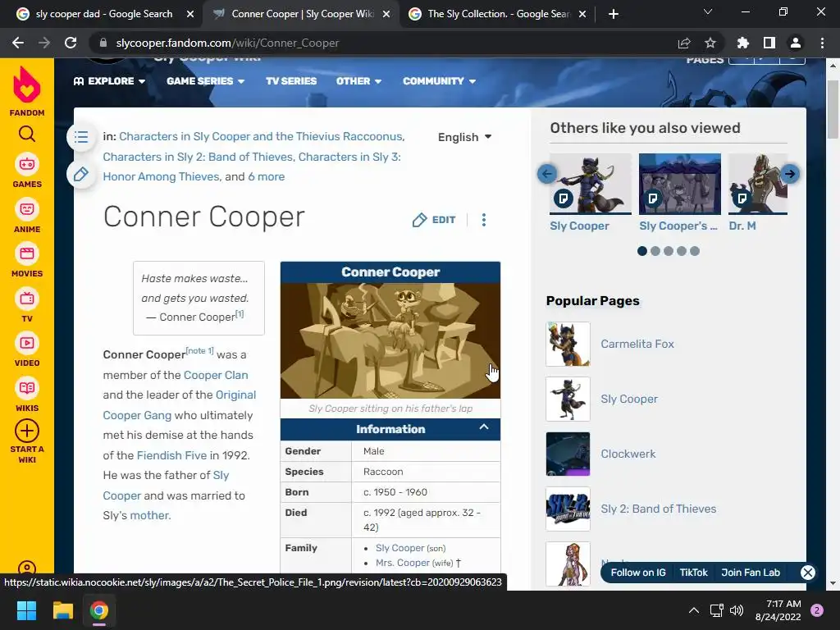Open the Wikis sidebar icon
The image size is (840, 630).
pos(27,388)
